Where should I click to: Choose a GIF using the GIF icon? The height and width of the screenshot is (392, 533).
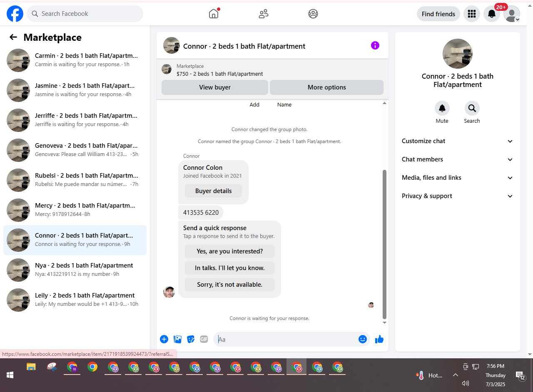pyautogui.click(x=204, y=339)
